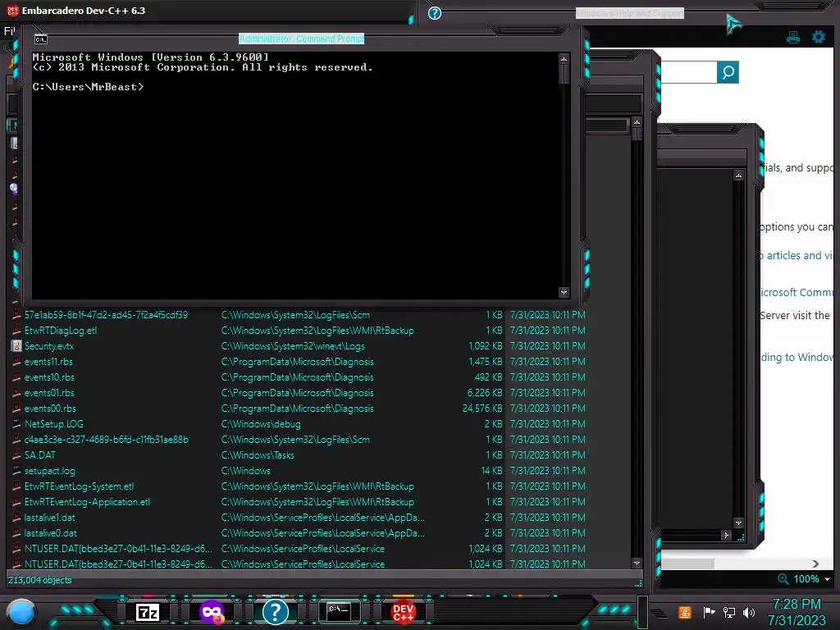840x630 pixels.
Task: Click the 1,092 KB size cell
Action: pos(486,346)
